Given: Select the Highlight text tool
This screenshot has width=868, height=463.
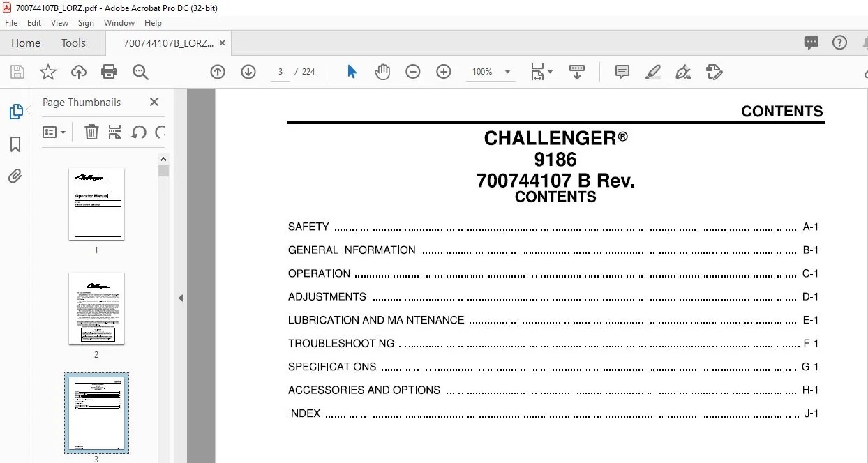Looking at the screenshot, I should point(653,72).
